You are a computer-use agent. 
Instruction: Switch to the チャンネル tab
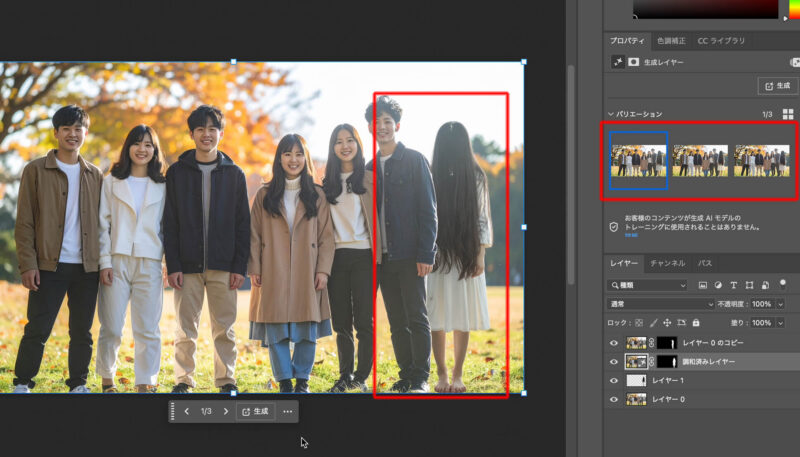[667, 263]
